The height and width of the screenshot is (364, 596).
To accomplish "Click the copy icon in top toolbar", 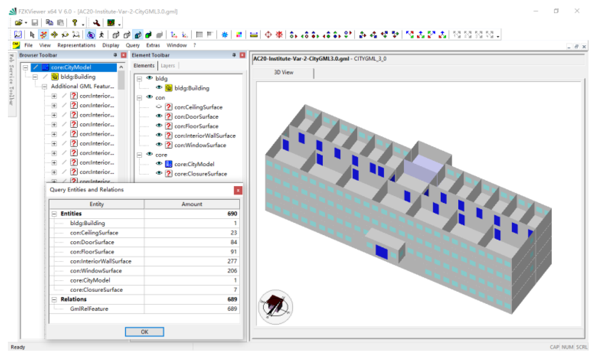I will [49, 23].
